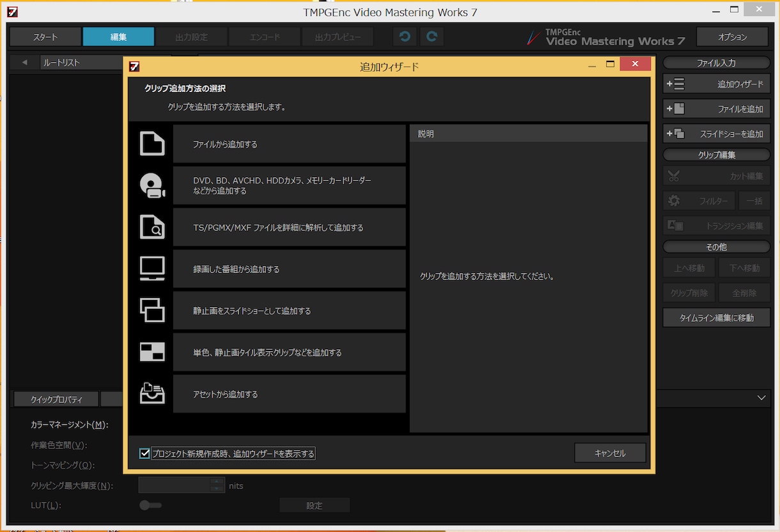Switch to the スタート tab
This screenshot has height=532, width=780.
point(45,37)
